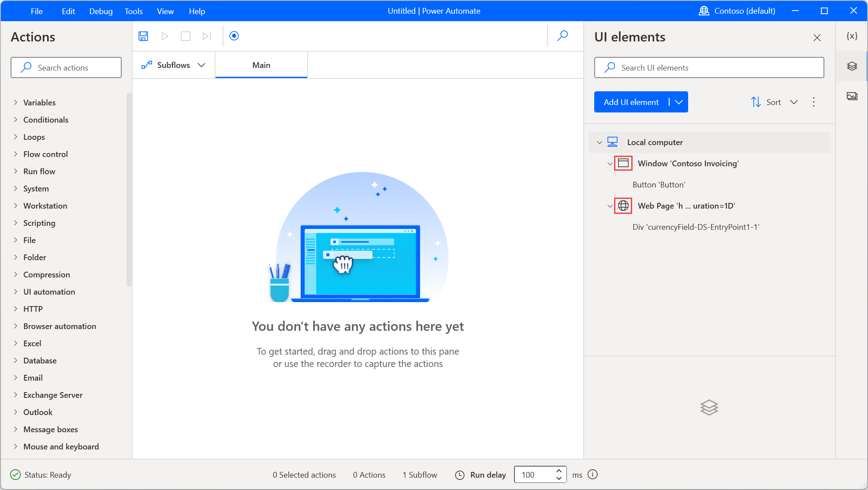Expand the Subflows dropdown menu

(x=201, y=64)
